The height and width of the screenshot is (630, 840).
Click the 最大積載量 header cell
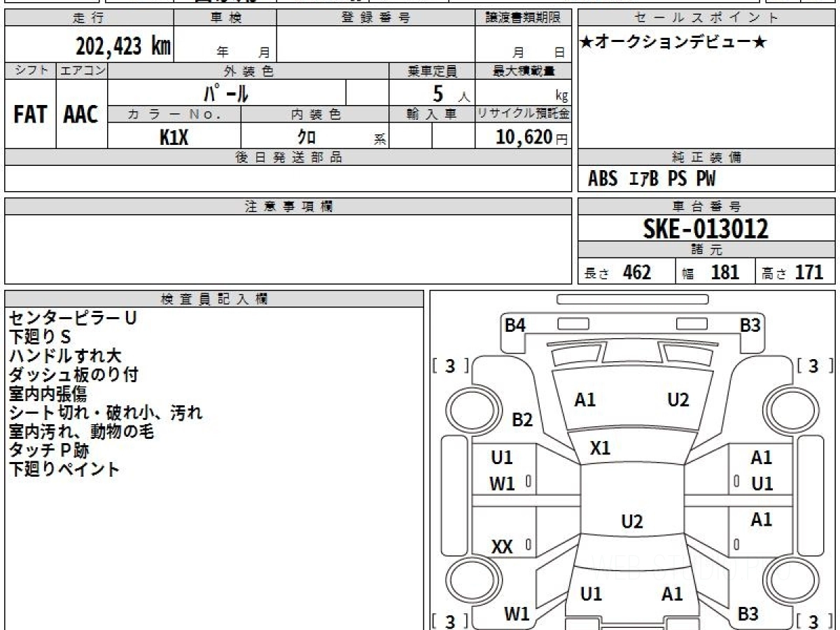click(523, 71)
